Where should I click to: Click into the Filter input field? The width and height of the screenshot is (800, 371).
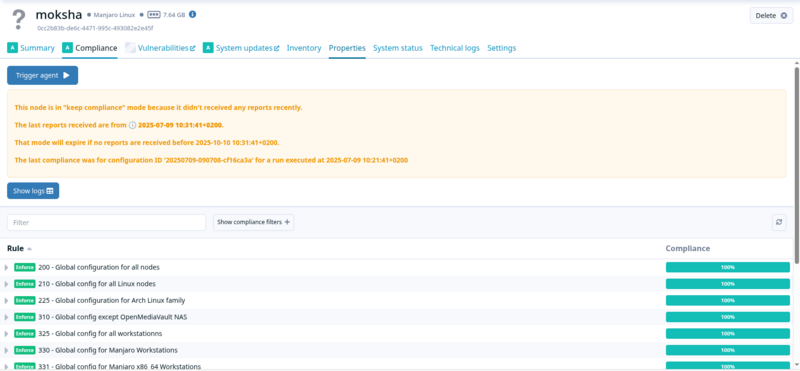click(106, 222)
